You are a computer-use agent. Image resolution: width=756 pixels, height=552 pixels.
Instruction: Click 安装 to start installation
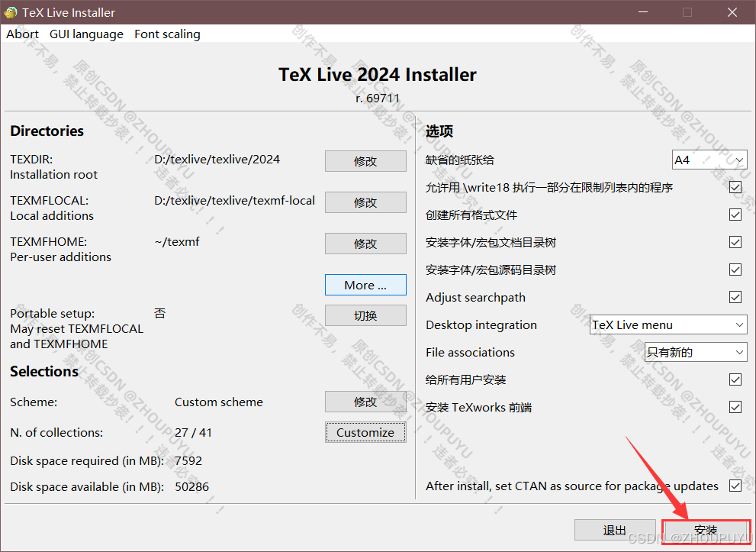(x=706, y=531)
